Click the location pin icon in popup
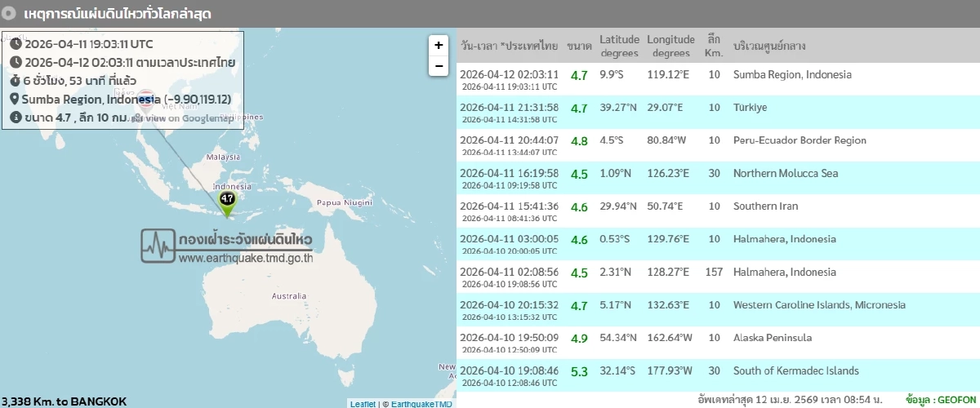Image resolution: width=980 pixels, height=408 pixels. tap(16, 99)
